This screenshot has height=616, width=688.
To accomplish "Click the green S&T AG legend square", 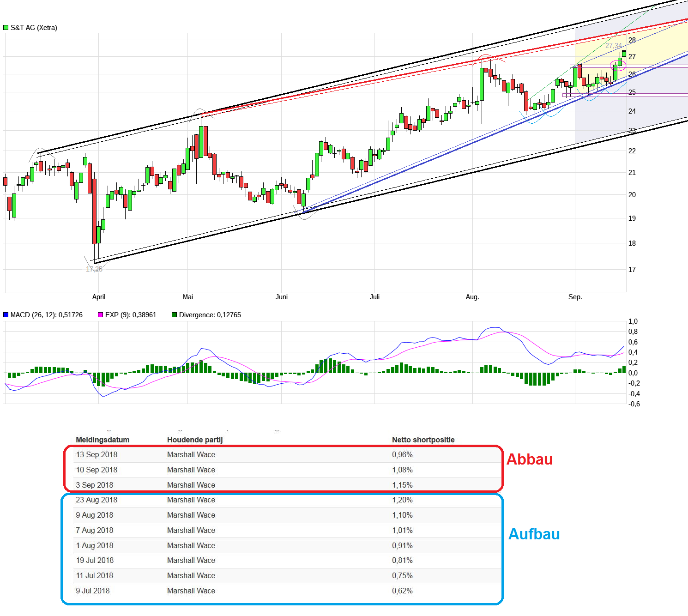I will [x=5, y=27].
